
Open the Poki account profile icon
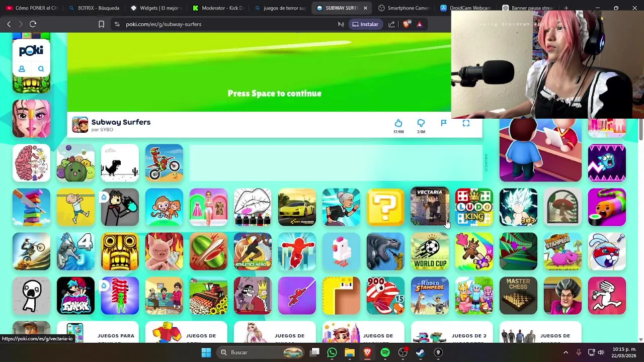point(22,69)
